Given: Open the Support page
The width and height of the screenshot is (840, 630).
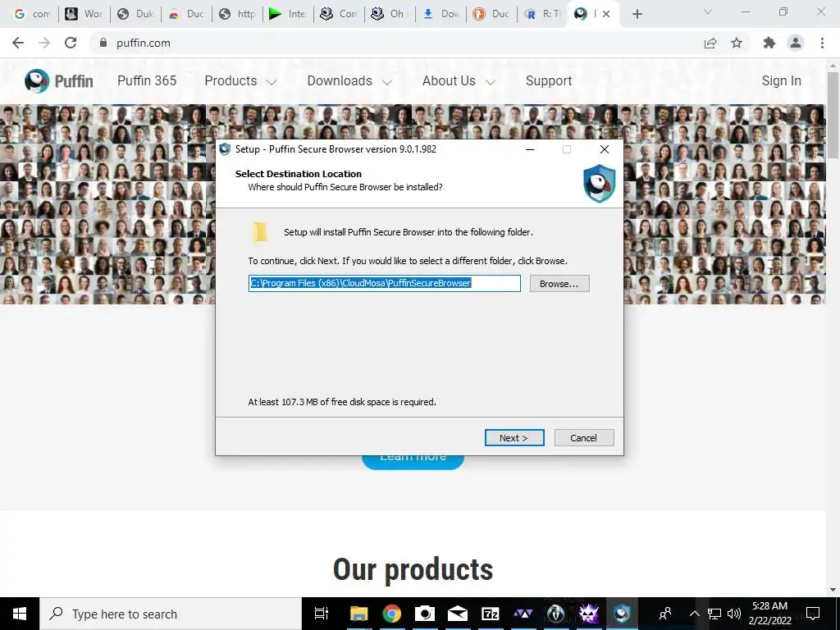Looking at the screenshot, I should pyautogui.click(x=549, y=81).
